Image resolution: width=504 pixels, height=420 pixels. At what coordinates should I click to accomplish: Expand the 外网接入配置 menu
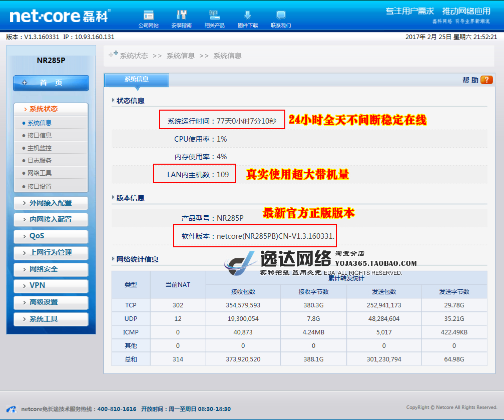pyautogui.click(x=51, y=203)
